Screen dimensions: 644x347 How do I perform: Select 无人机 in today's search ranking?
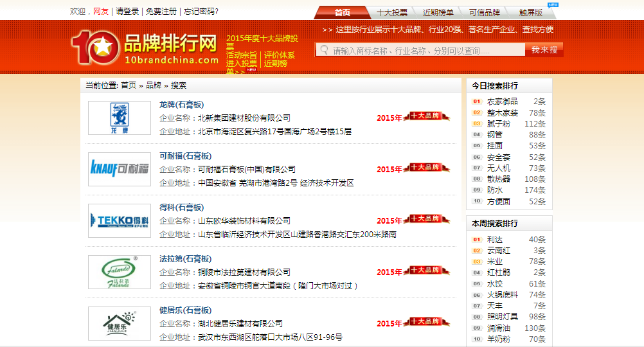[499, 168]
